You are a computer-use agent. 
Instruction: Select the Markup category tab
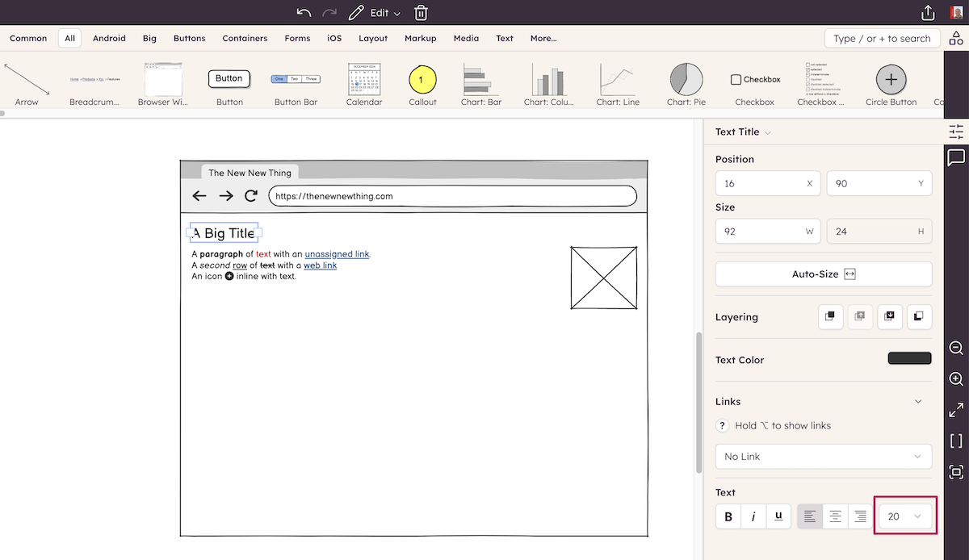pos(420,38)
